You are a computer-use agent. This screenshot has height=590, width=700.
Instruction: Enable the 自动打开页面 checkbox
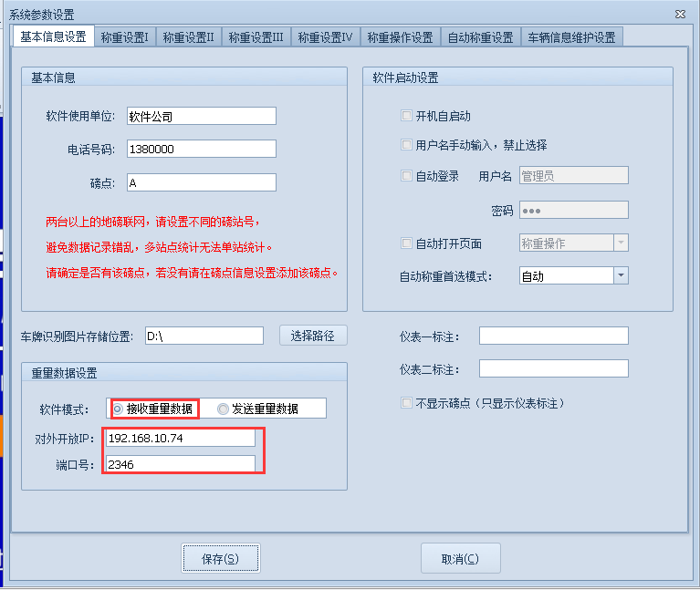click(407, 243)
